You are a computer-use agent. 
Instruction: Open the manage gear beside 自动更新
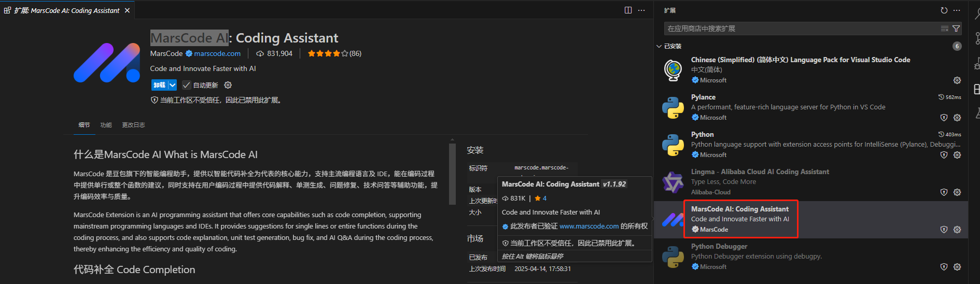tap(228, 85)
